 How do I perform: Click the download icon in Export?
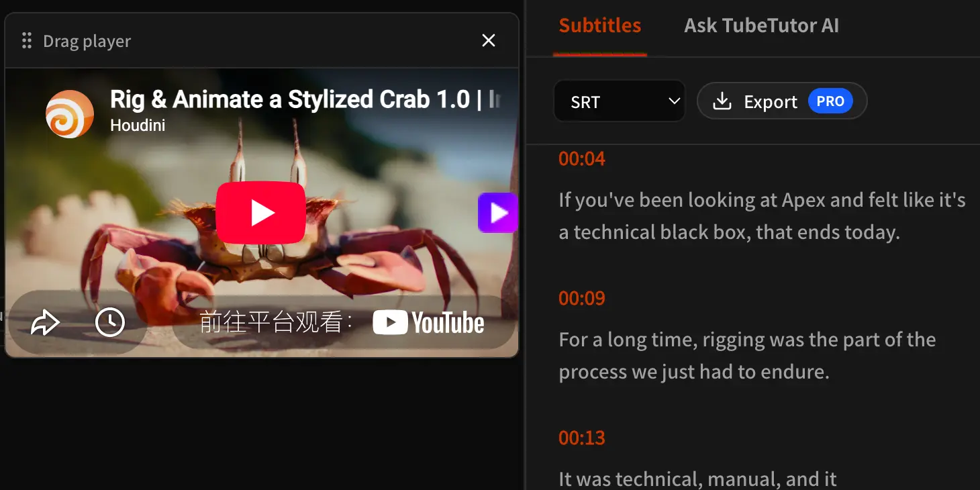[722, 101]
